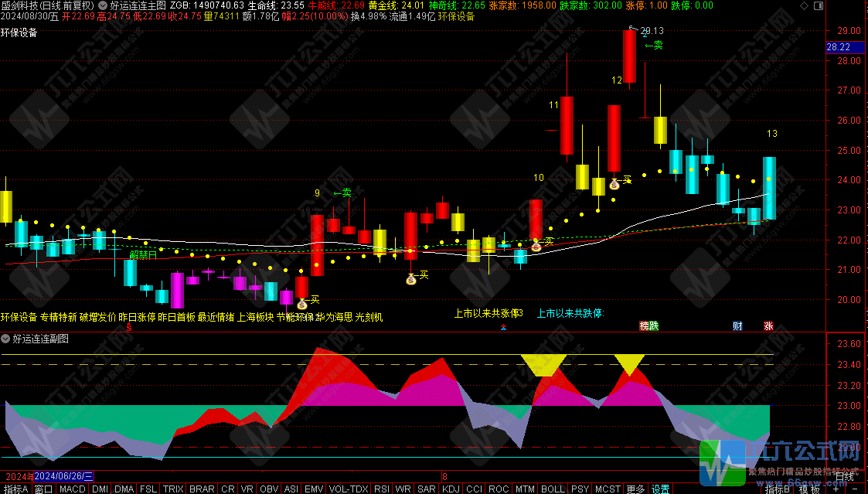Click the 财 badge on the timeline

point(737,326)
